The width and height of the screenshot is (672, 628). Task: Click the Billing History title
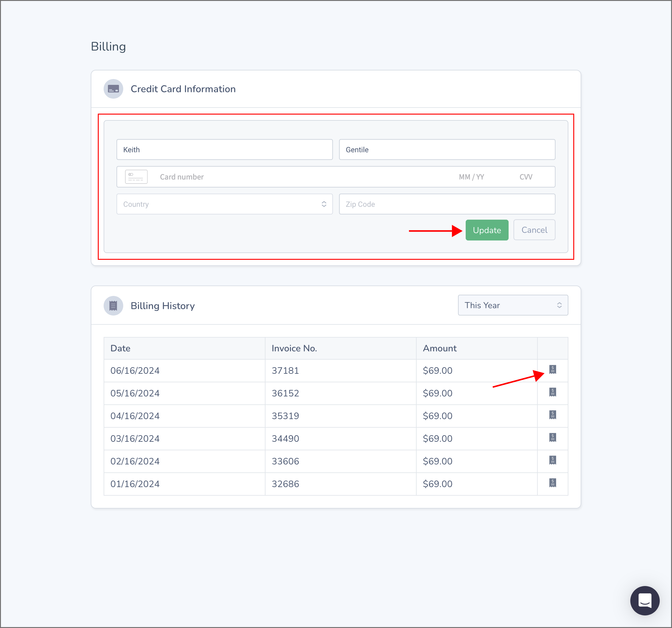pos(162,306)
